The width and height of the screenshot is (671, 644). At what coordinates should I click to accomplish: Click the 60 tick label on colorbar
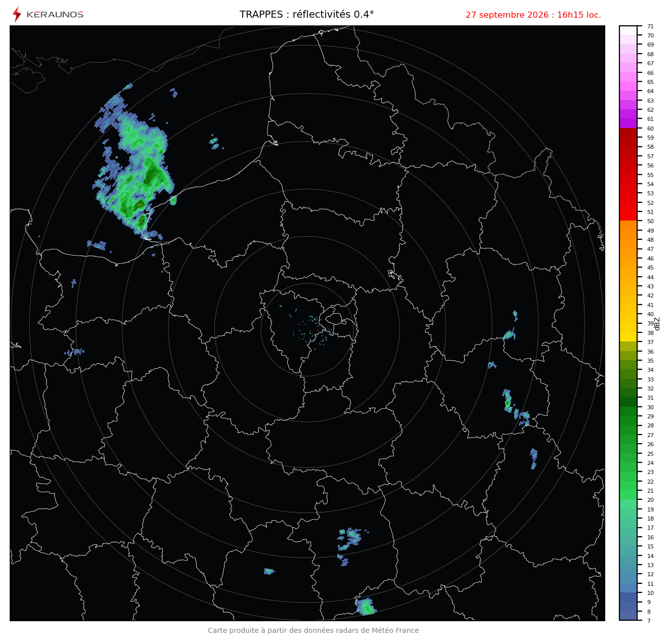650,128
